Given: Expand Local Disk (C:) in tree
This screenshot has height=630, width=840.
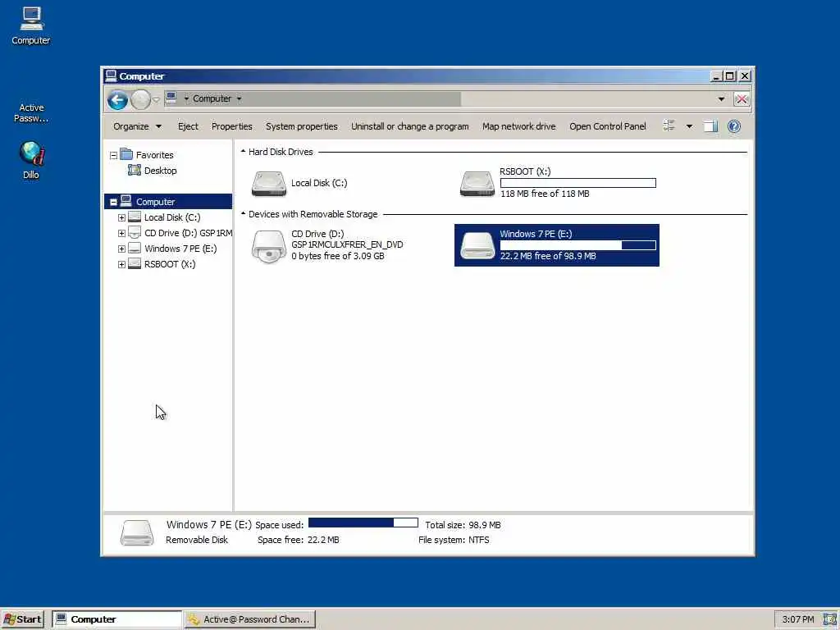Looking at the screenshot, I should click(121, 217).
